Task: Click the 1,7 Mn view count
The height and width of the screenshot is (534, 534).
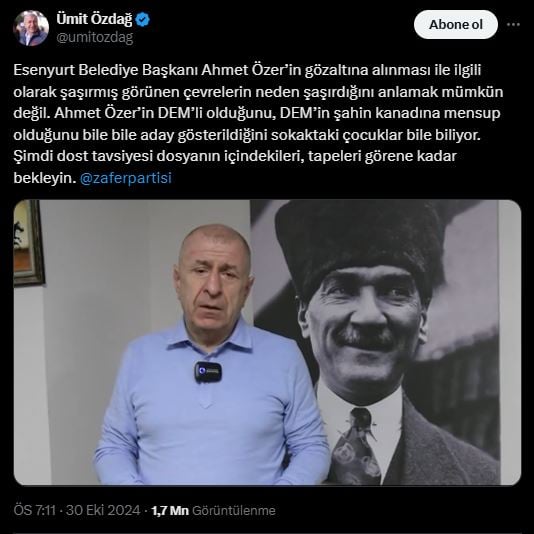Action: [x=170, y=510]
